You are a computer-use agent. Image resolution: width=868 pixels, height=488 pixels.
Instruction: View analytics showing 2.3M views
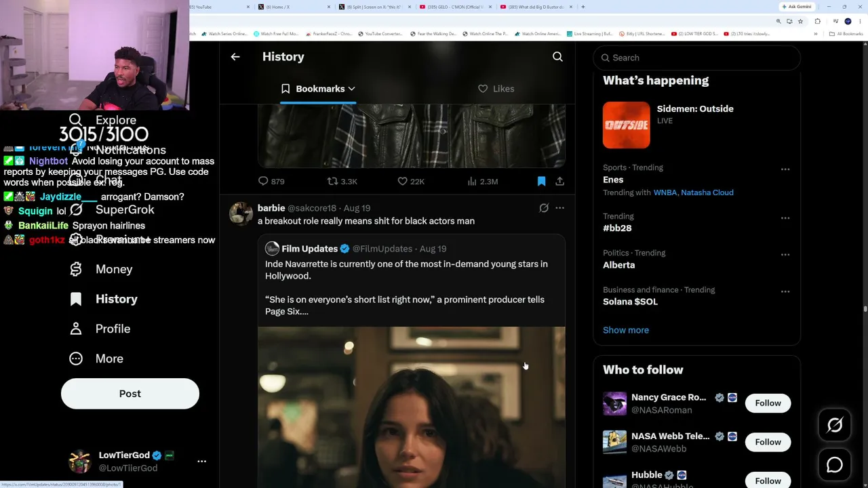(482, 182)
